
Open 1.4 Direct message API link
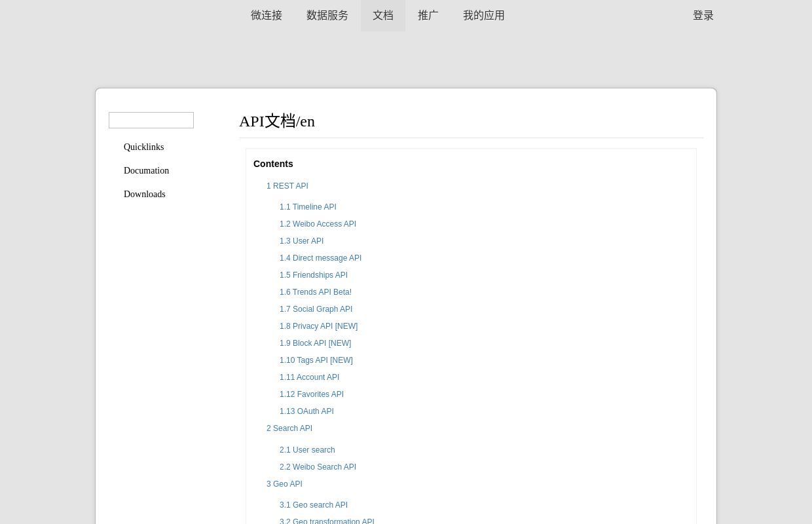pyautogui.click(x=320, y=258)
